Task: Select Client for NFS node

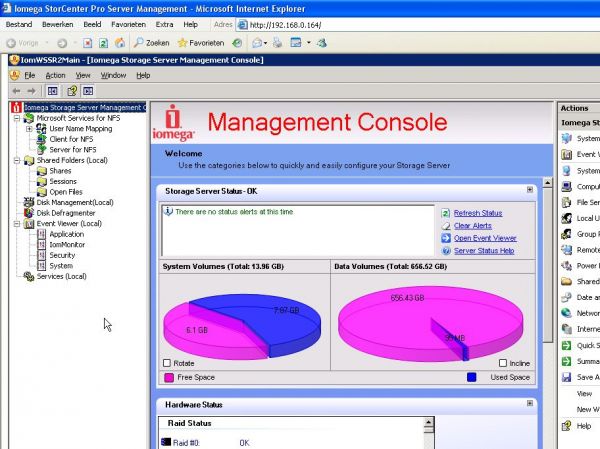Action: click(71, 139)
